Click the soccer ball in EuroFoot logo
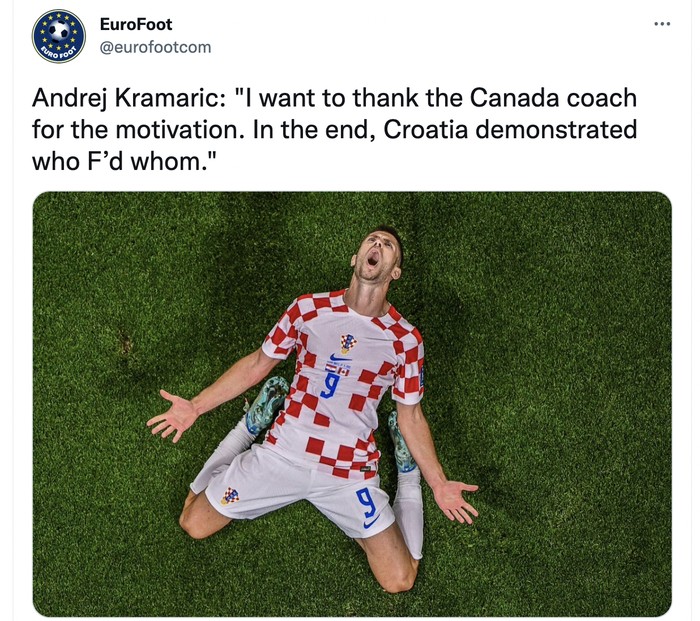The width and height of the screenshot is (700, 621). tap(59, 32)
